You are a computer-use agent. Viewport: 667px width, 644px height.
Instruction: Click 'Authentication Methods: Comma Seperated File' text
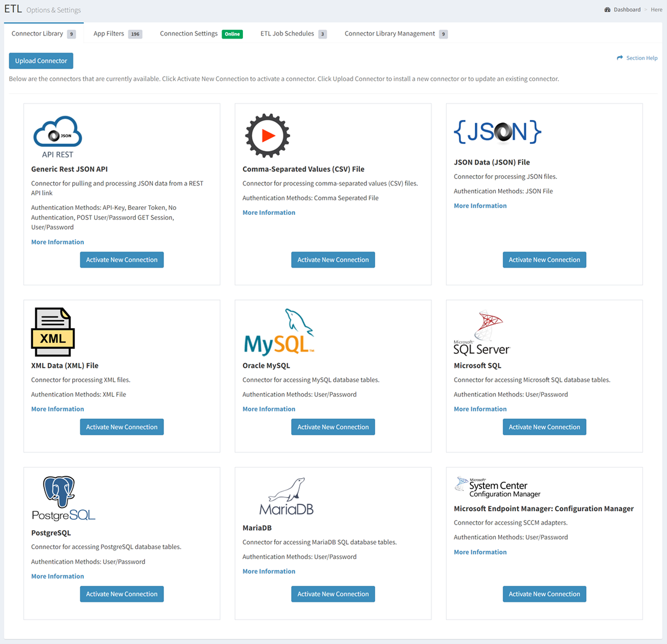pyautogui.click(x=310, y=198)
